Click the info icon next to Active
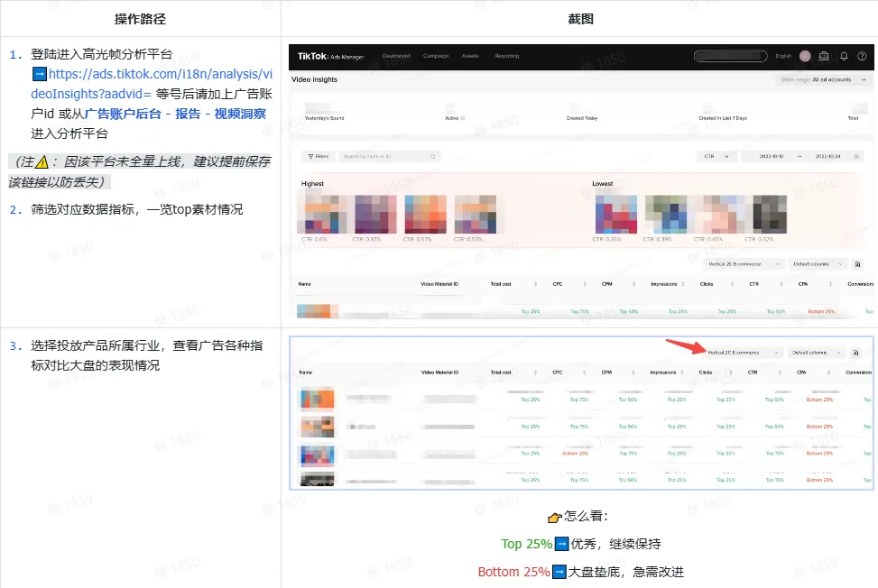The image size is (878, 588). (463, 118)
